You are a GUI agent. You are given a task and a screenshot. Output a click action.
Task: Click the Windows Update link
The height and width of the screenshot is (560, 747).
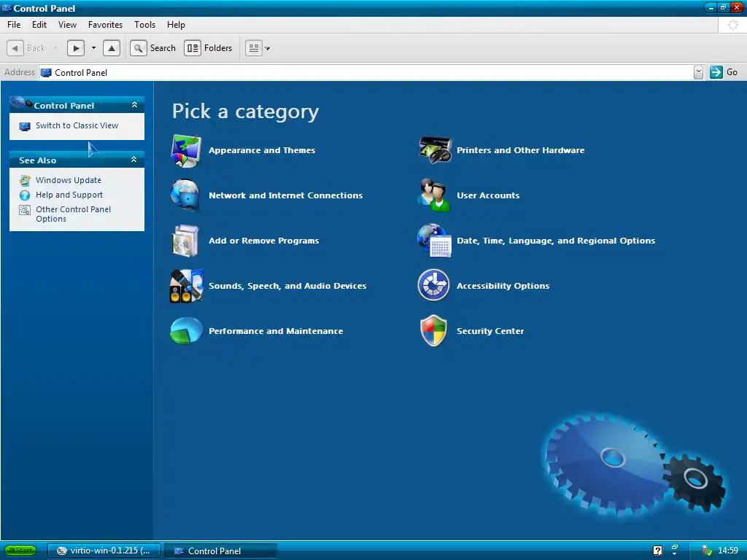click(x=69, y=181)
